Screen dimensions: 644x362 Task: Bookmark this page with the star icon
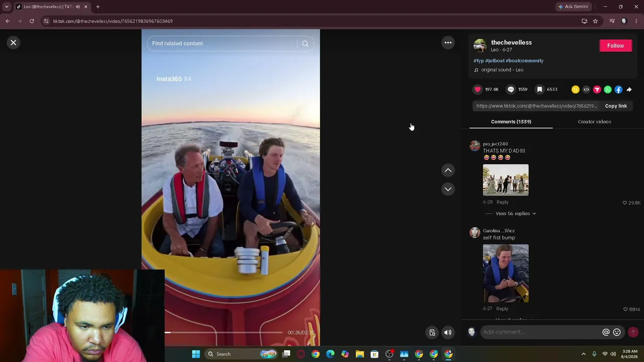click(x=595, y=21)
